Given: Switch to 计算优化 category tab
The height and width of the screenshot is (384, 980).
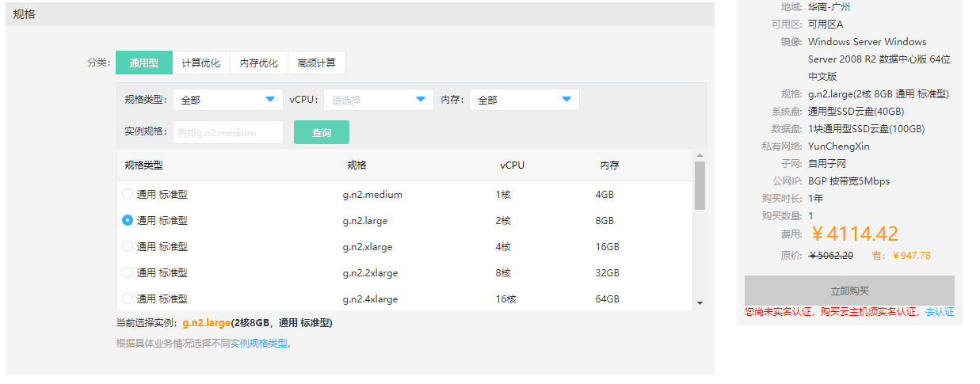Looking at the screenshot, I should [x=200, y=63].
